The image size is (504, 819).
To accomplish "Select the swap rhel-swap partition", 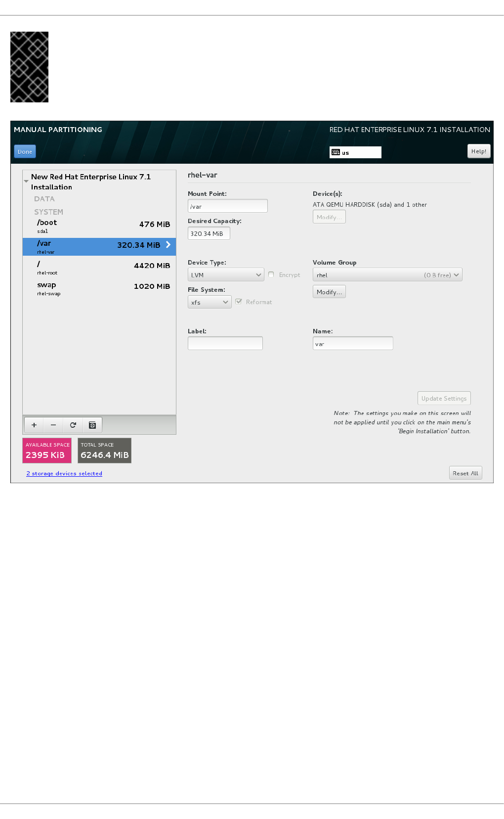I will [x=99, y=288].
